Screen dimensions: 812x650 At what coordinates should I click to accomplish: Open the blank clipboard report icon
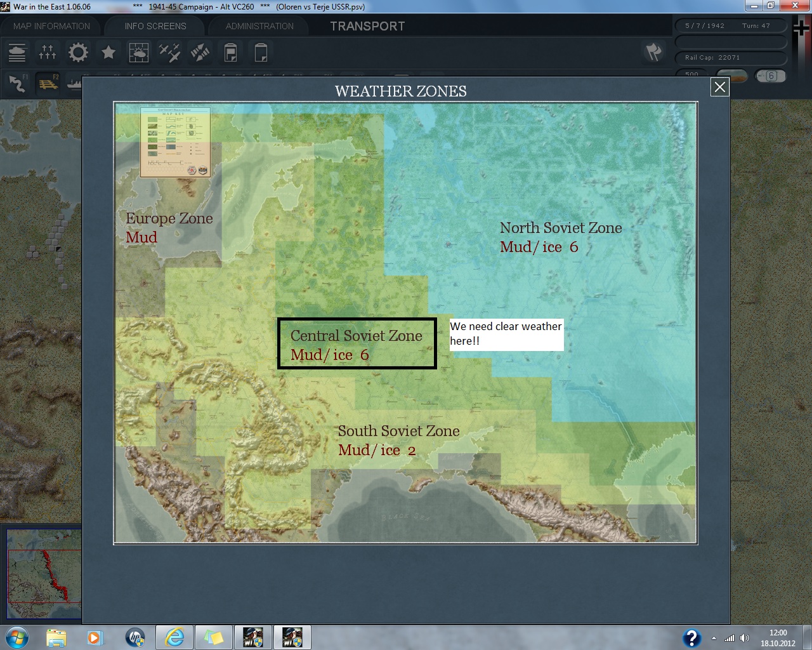pyautogui.click(x=261, y=52)
